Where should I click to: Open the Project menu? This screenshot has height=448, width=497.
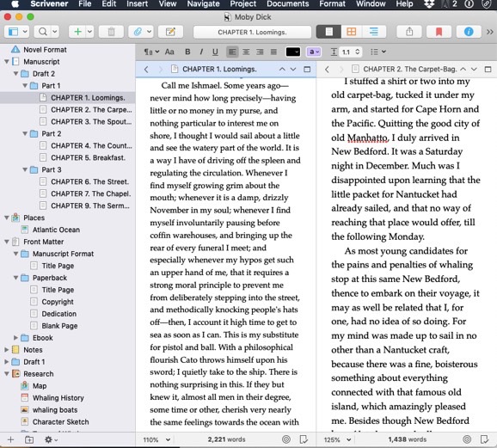coord(243,4)
